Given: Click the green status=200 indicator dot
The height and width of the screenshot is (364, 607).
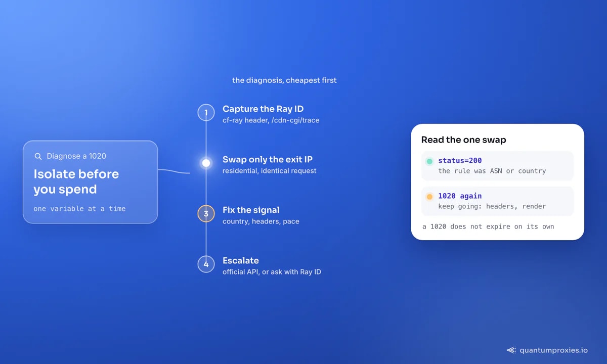Looking at the screenshot, I should 429,161.
